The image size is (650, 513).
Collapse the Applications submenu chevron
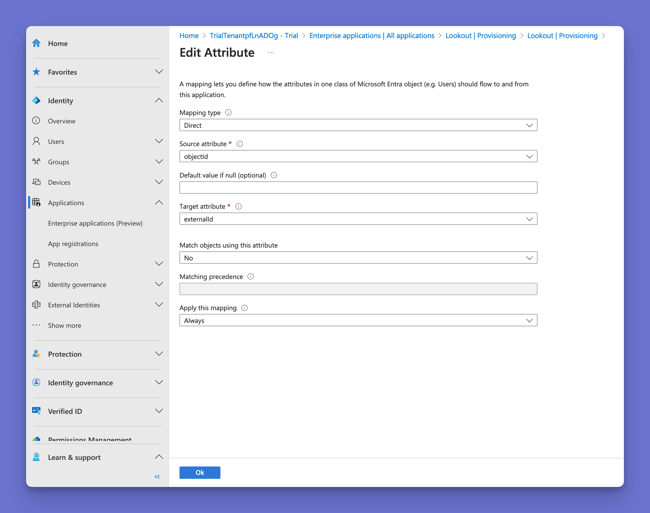coord(159,202)
